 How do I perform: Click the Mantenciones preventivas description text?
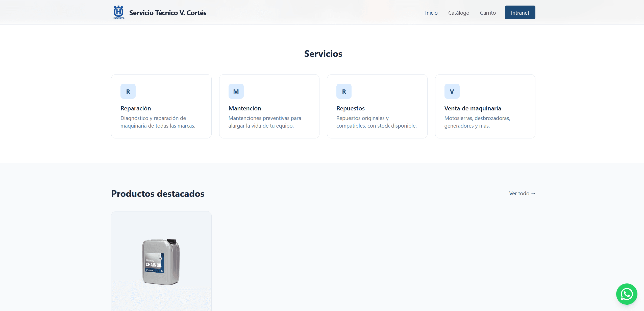coord(265,122)
